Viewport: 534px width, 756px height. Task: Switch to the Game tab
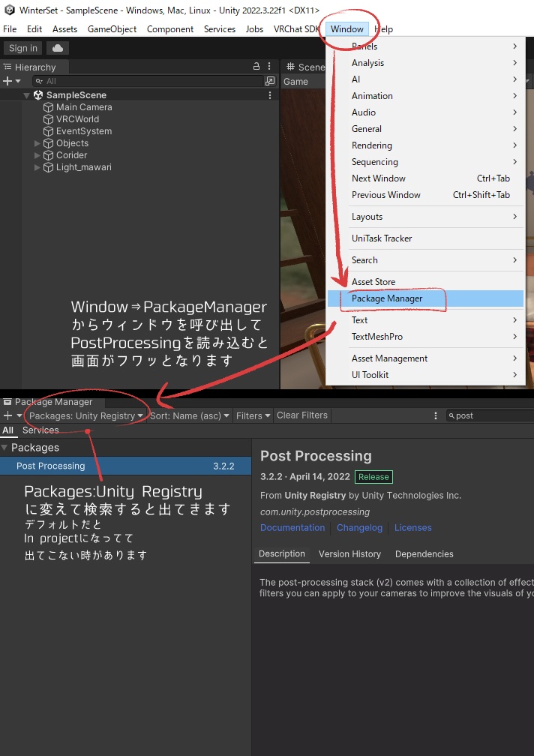pos(295,82)
